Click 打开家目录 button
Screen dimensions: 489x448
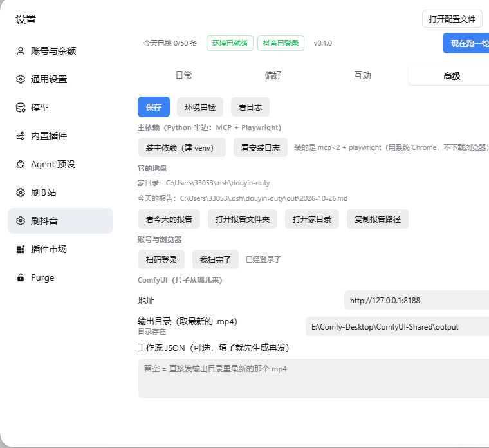click(312, 219)
